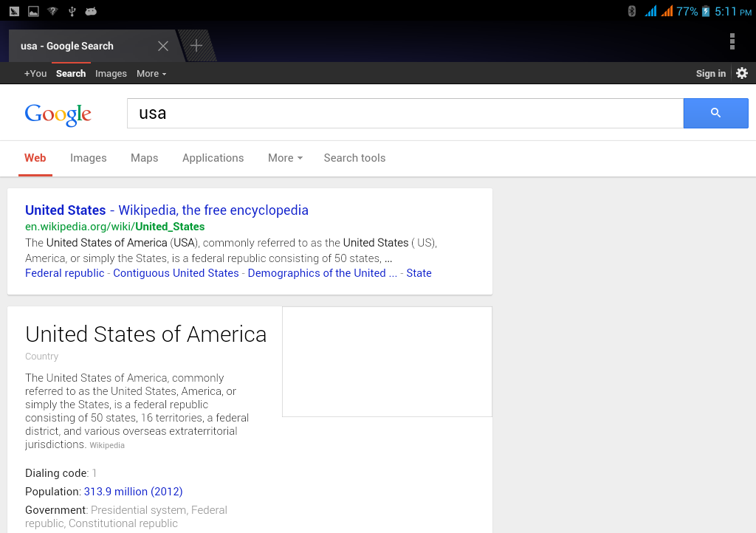756x533 pixels.
Task: Open United States Wikipedia result title
Action: [x=166, y=210]
